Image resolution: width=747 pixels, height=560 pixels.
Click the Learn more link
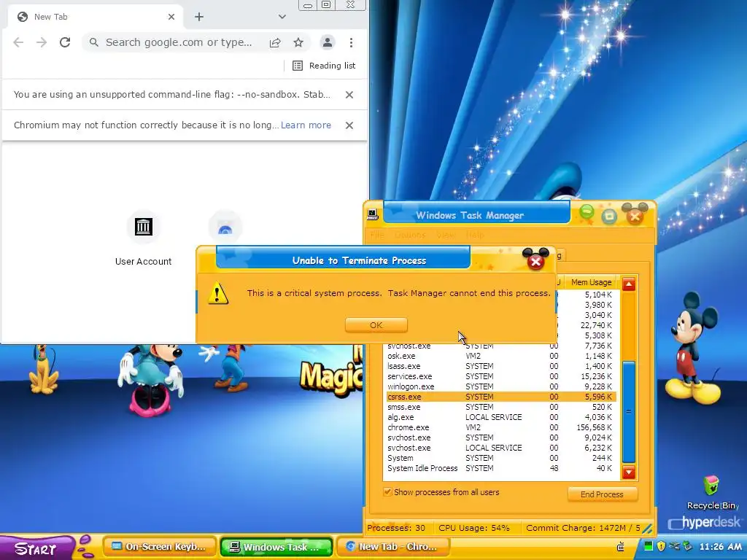click(306, 125)
